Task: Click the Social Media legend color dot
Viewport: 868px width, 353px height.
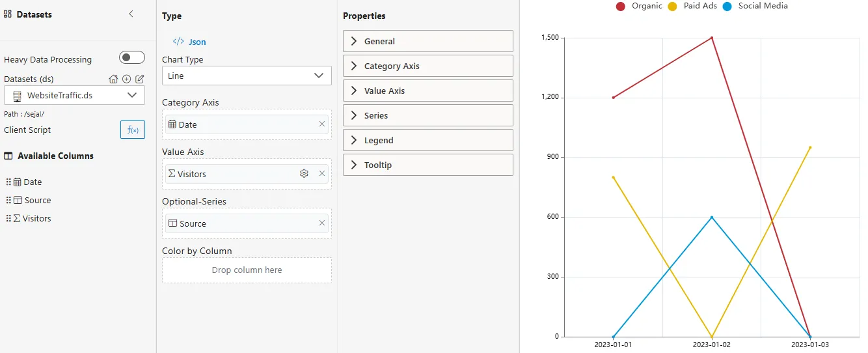Action: click(x=727, y=7)
